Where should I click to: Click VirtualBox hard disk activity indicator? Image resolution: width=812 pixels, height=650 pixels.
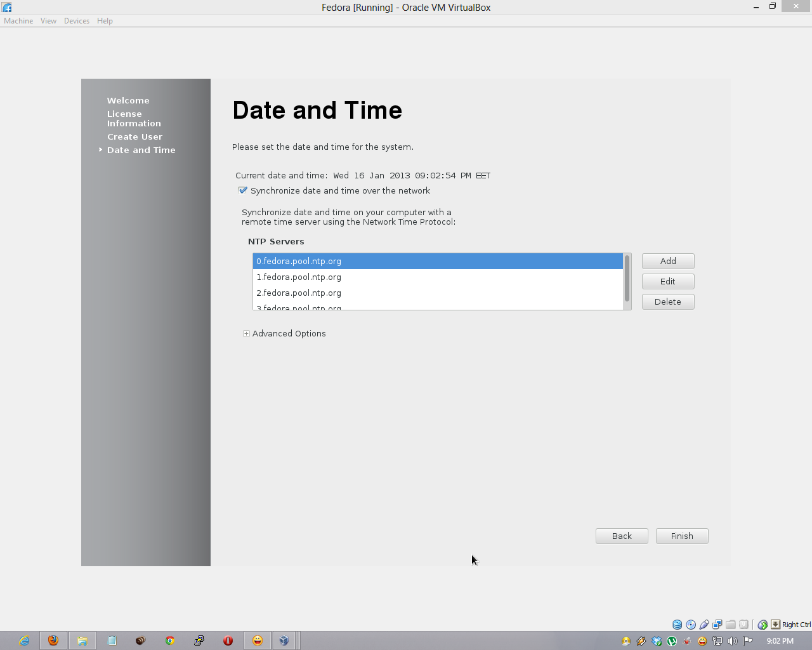(677, 625)
